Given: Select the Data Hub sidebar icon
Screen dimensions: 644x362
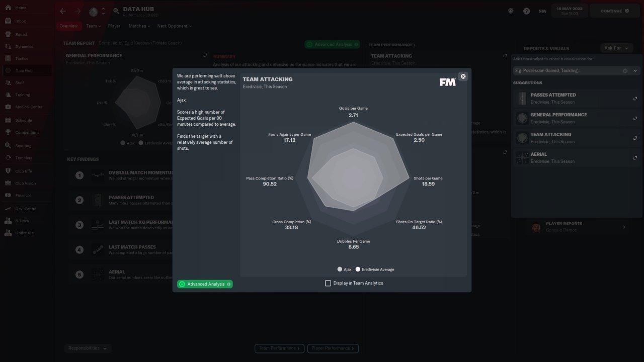Looking at the screenshot, I should click(8, 70).
